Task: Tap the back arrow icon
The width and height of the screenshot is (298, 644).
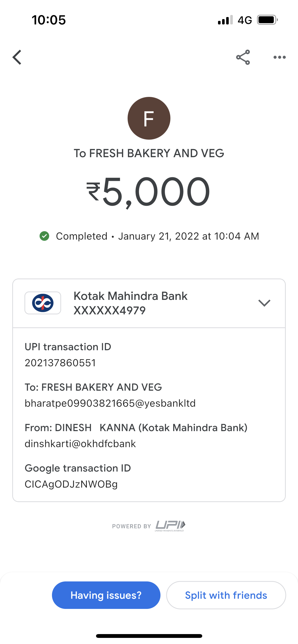Action: point(17,57)
